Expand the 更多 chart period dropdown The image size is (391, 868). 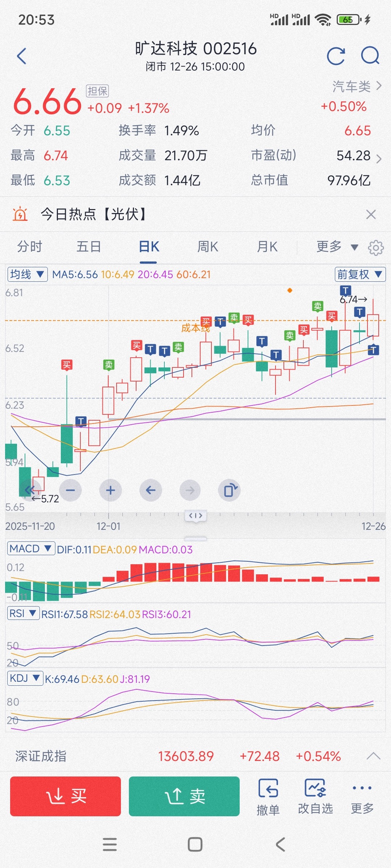pyautogui.click(x=337, y=247)
